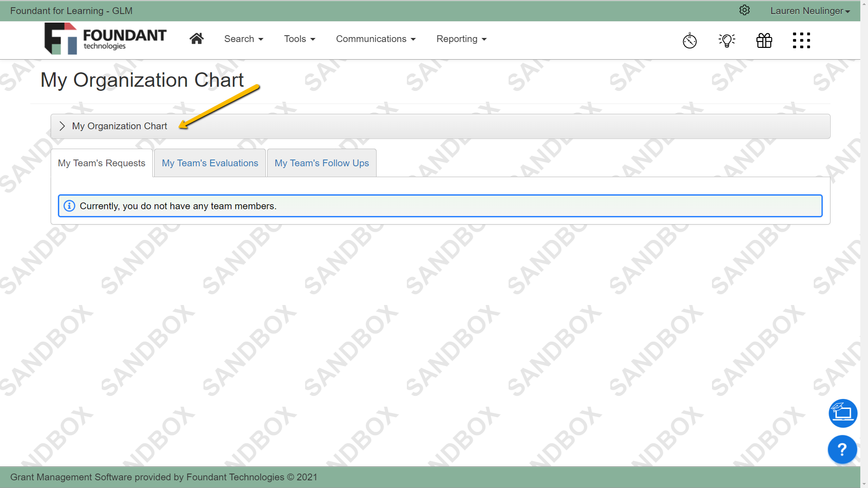Switch to My Team's Evaluations tab
868x488 pixels.
[x=210, y=163]
